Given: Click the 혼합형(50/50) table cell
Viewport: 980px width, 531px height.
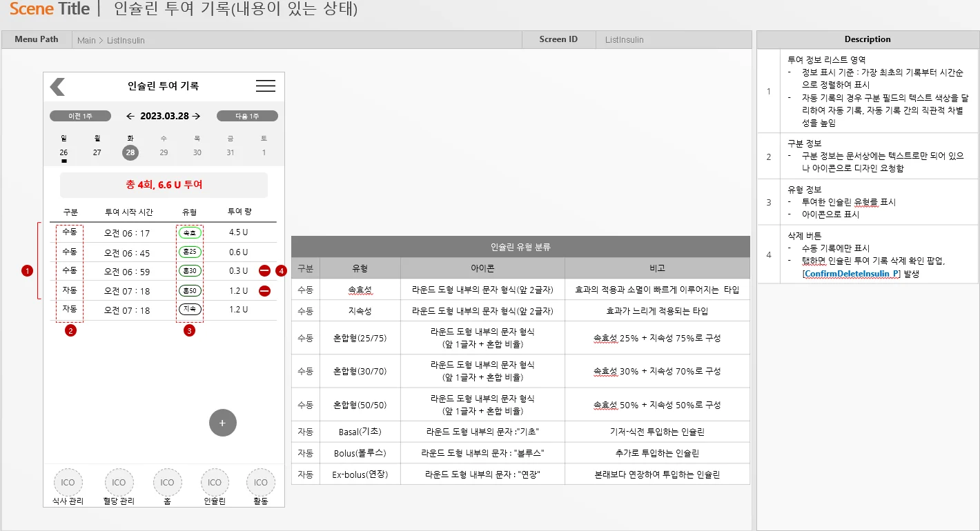Looking at the screenshot, I should (x=360, y=405).
